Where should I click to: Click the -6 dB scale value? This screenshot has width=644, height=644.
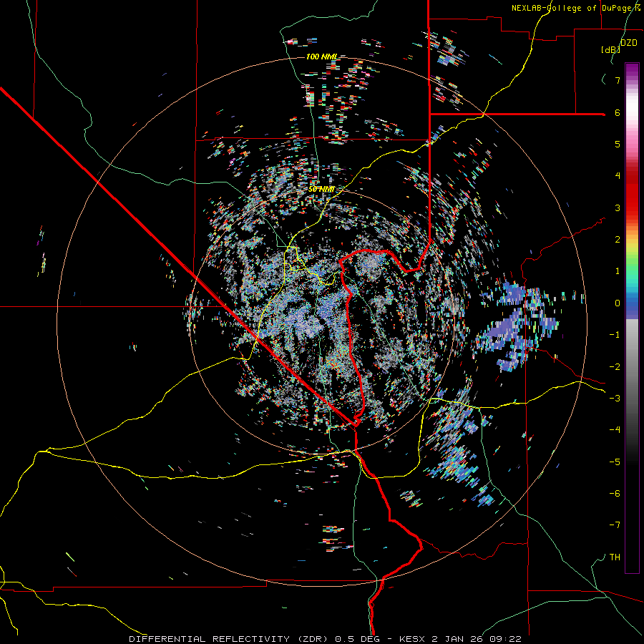coord(615,493)
